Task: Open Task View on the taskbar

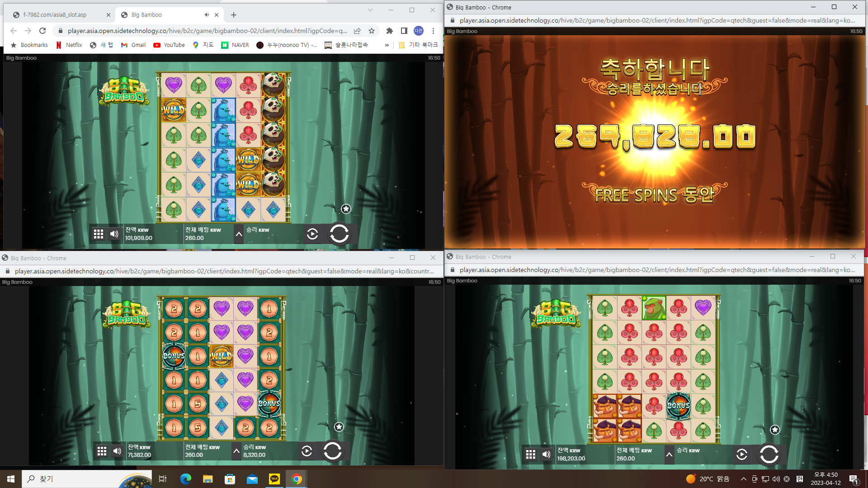Action: coord(163,479)
